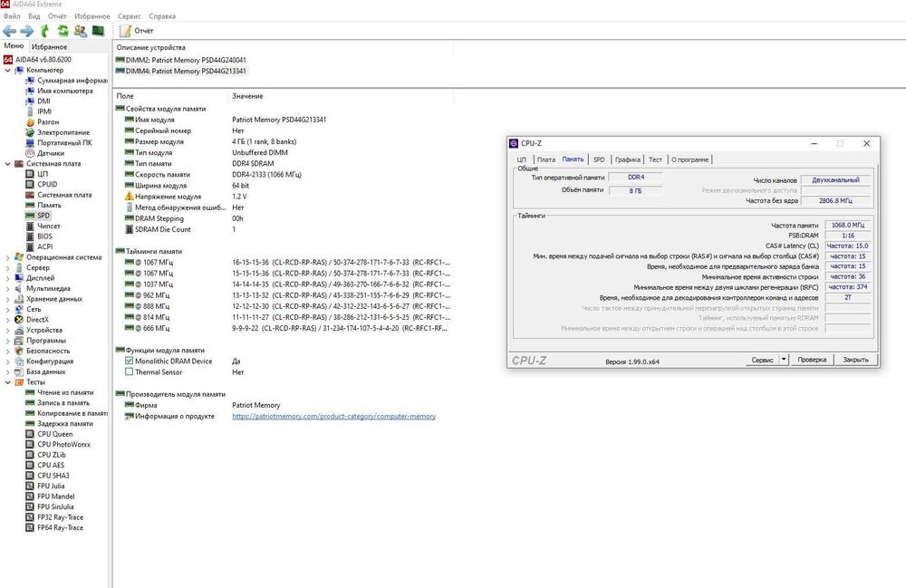The image size is (906, 588).
Task: Switch to the SPD tab in CPU-Z
Action: pos(599,159)
